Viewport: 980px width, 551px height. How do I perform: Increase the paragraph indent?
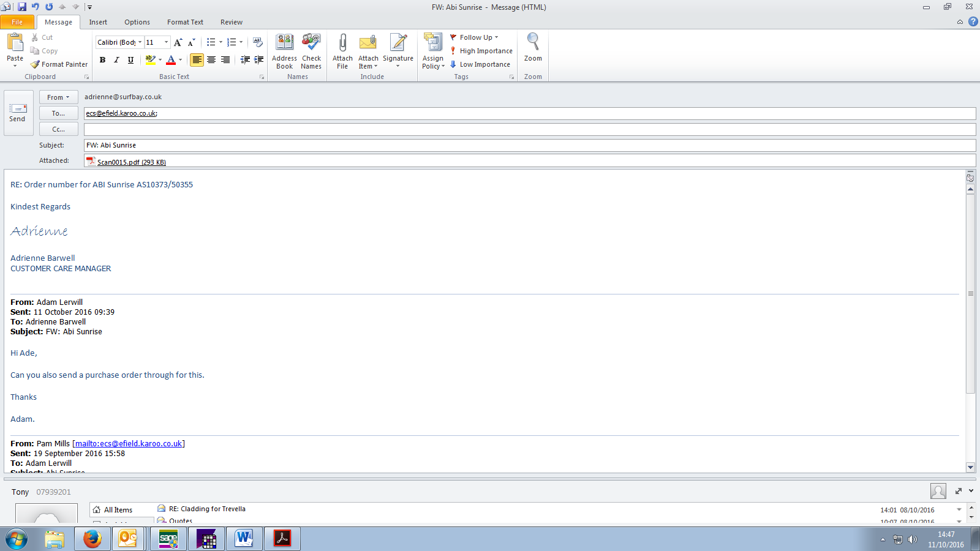click(x=259, y=59)
